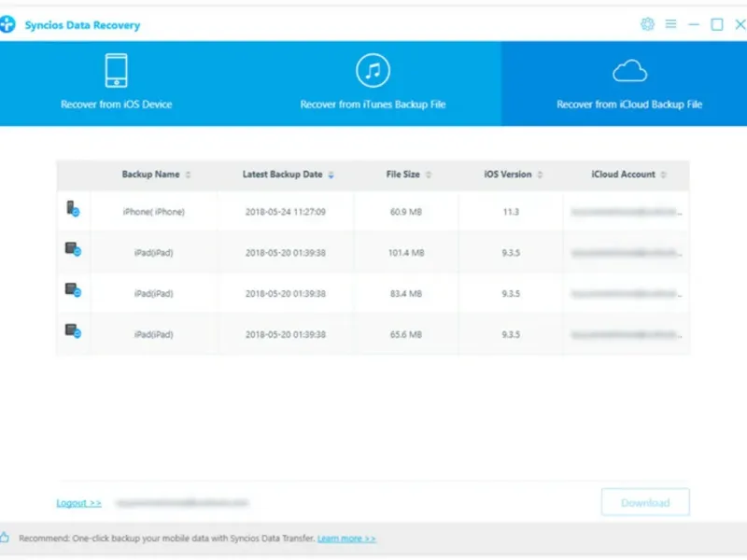Switch to Recover from iTunes Backup File tab

tap(373, 84)
